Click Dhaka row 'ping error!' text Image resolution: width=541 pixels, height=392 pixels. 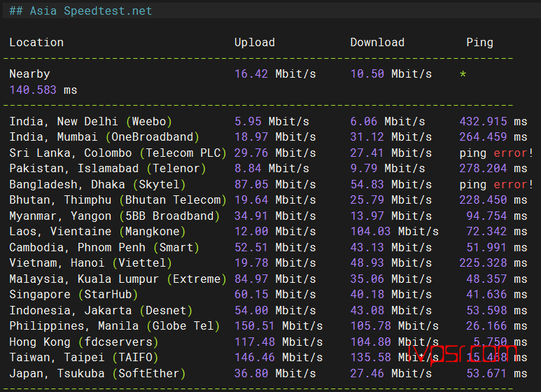496,184
